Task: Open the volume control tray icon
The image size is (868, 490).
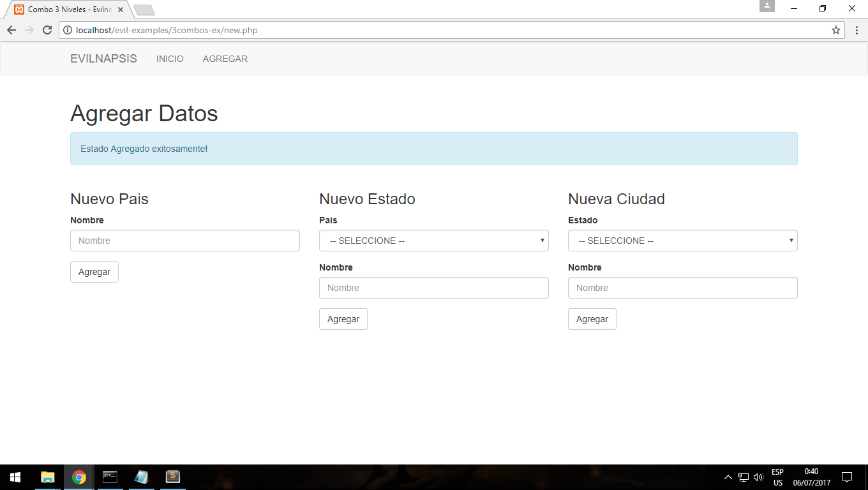Action: 758,477
